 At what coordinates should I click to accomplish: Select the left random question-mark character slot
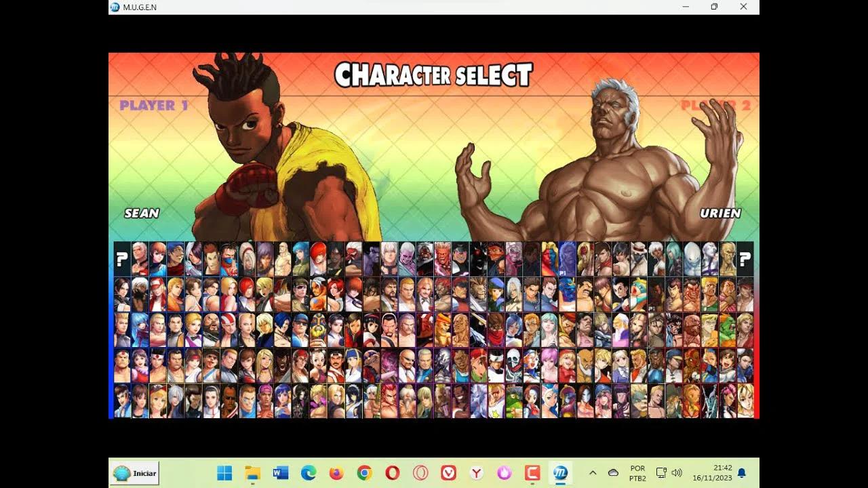tap(122, 259)
